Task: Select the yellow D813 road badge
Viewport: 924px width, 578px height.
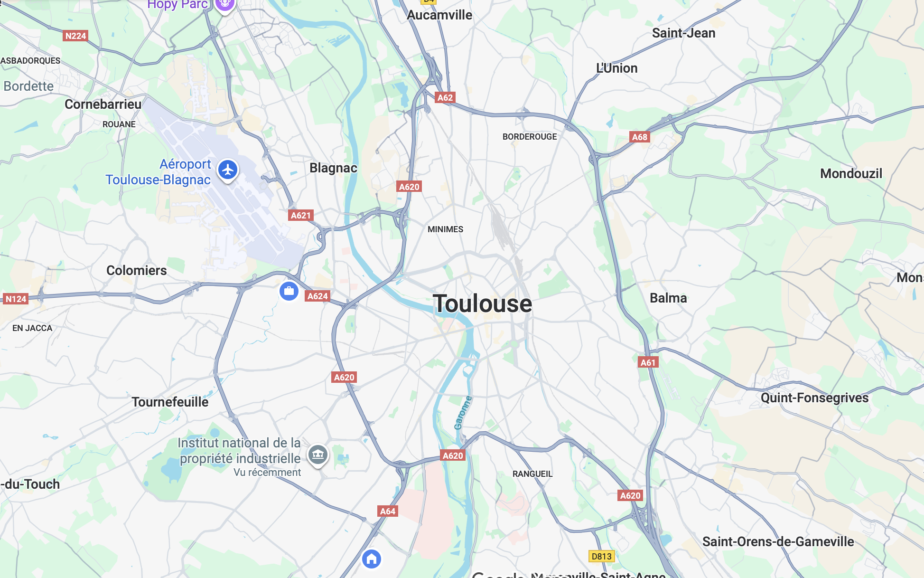Action: pyautogui.click(x=602, y=557)
